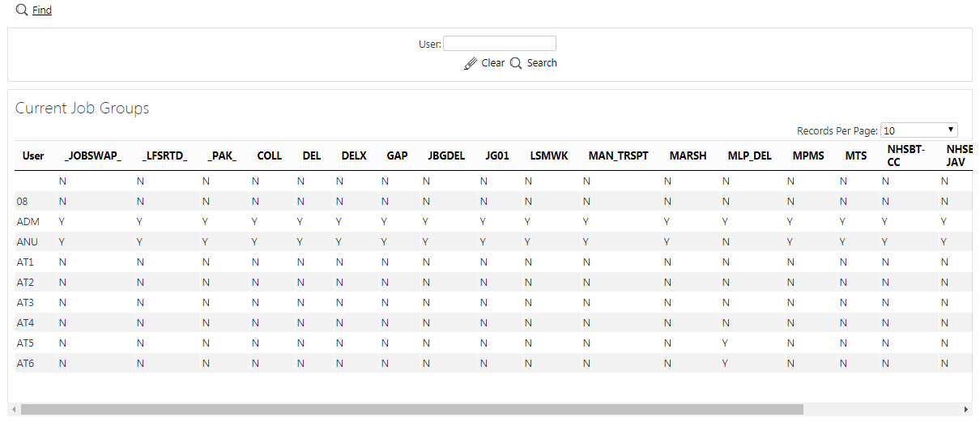Image resolution: width=980 pixels, height=426 pixels.
Task: Click the horizontal scrollbar thumb
Action: pos(412,410)
